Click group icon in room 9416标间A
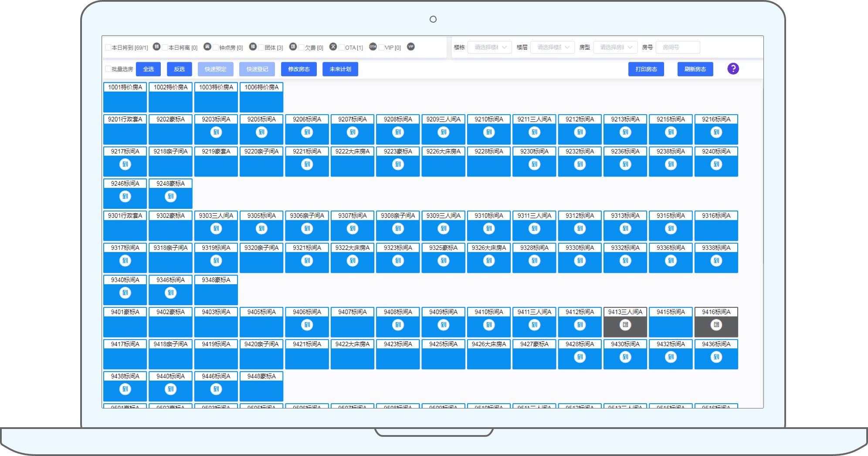 point(716,325)
